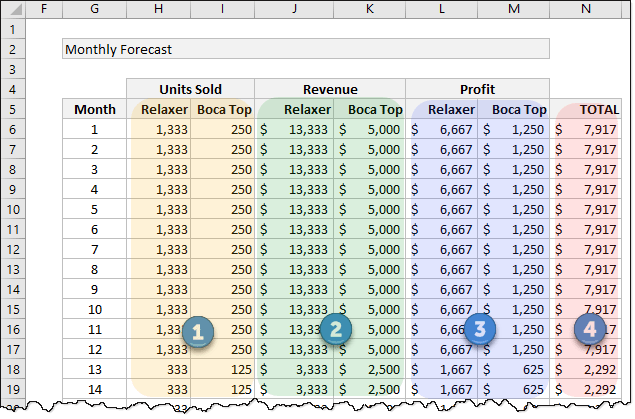The image size is (635, 419).
Task: Select total 7,917 in row 6
Action: tap(586, 129)
